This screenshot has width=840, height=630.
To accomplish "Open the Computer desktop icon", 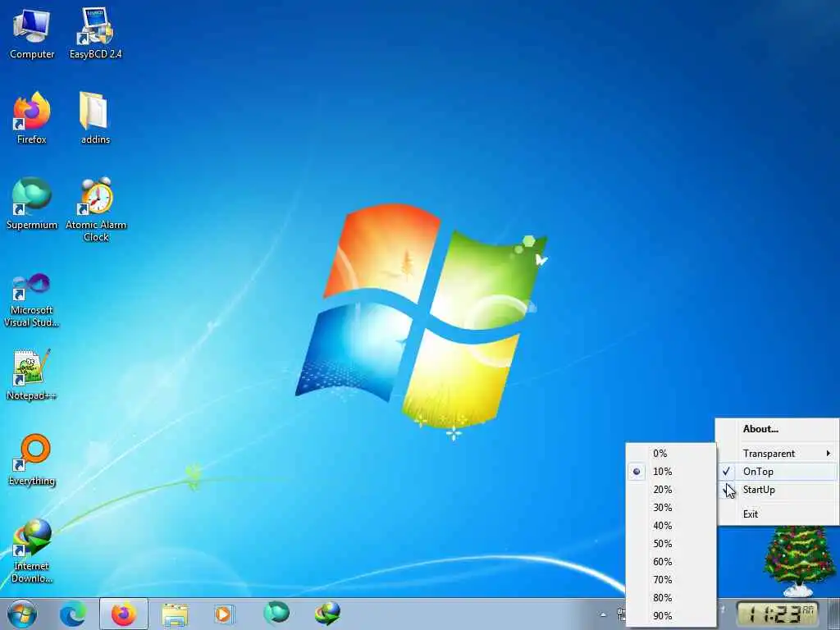I will point(32,33).
